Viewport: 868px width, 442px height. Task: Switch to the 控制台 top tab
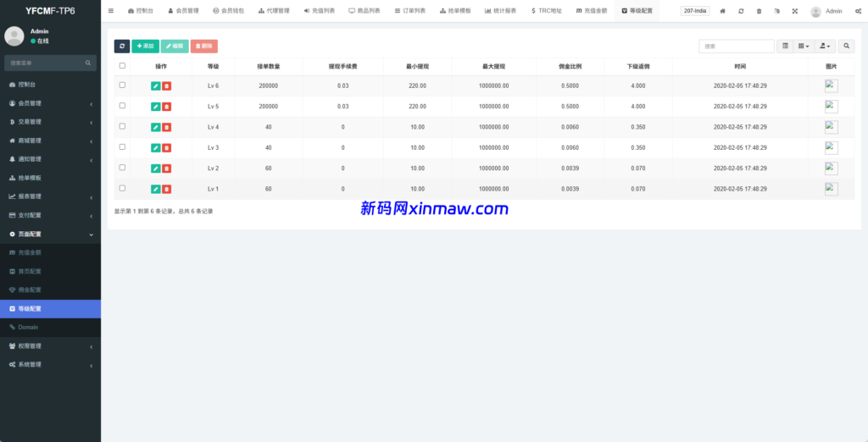tap(140, 11)
